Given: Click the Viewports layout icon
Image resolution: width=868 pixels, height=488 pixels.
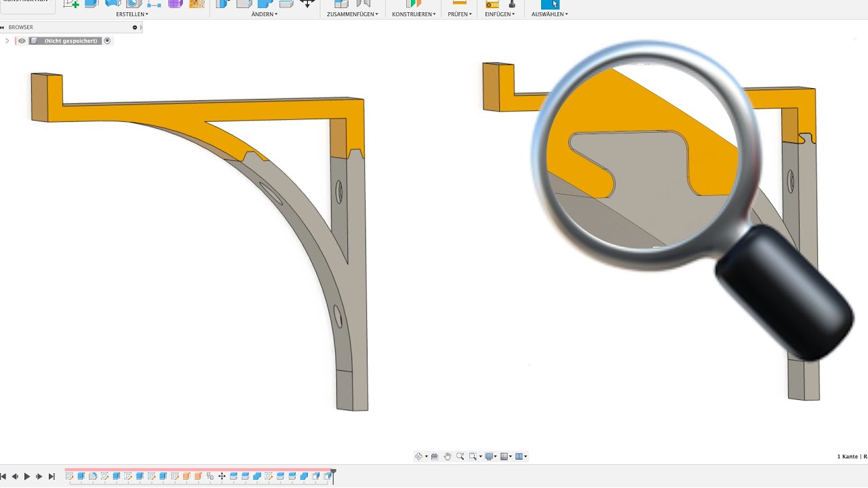Looking at the screenshot, I should pos(519,456).
